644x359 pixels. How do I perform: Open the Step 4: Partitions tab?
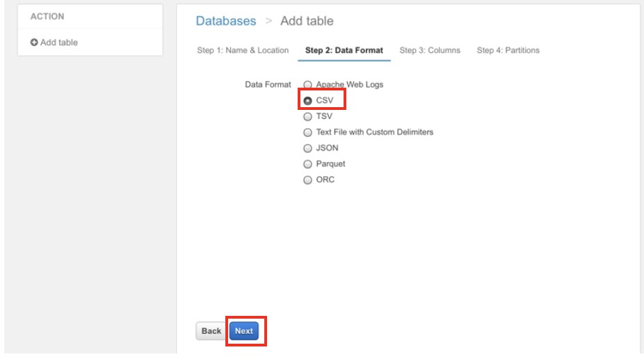(508, 51)
